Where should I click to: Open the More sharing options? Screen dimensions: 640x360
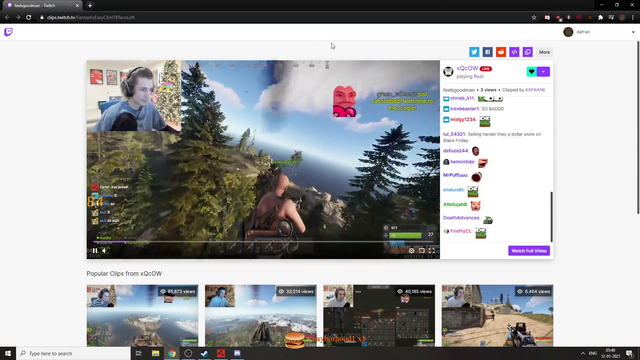pyautogui.click(x=544, y=52)
